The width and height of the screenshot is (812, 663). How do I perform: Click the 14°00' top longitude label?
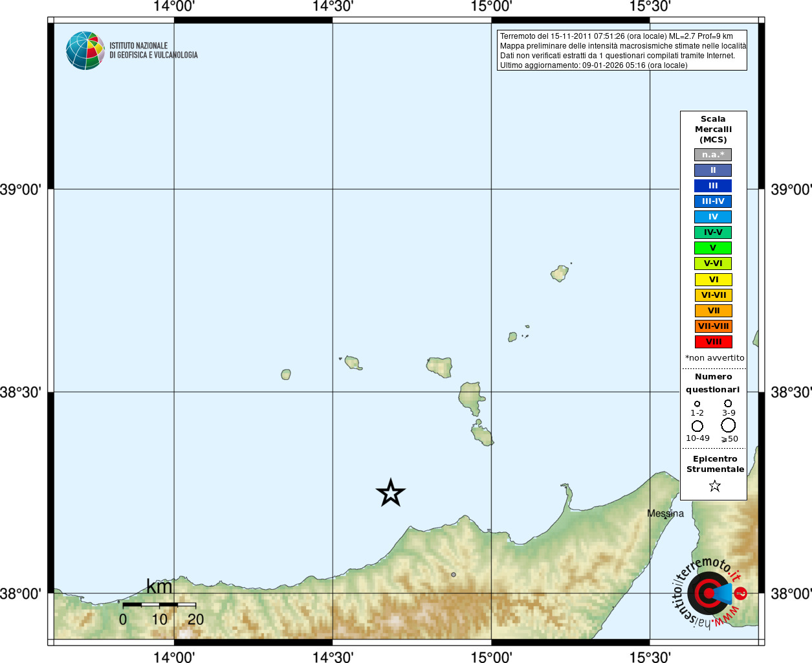click(x=174, y=6)
